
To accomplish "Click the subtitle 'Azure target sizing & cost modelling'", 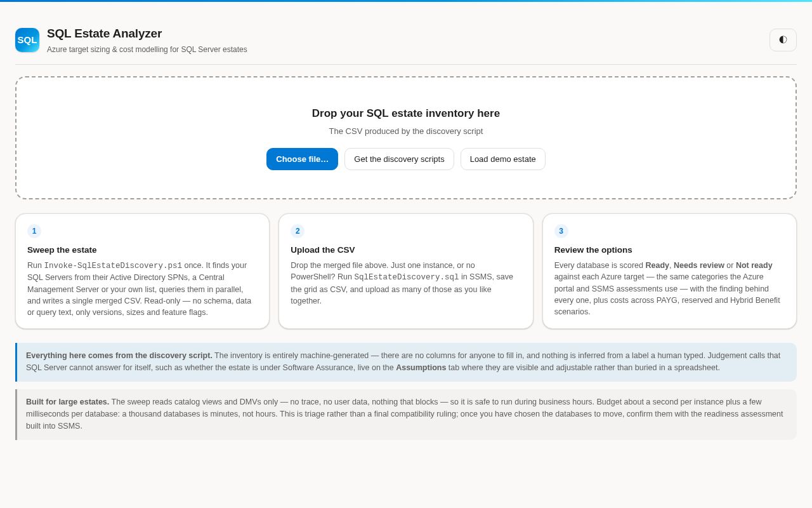I will [147, 50].
